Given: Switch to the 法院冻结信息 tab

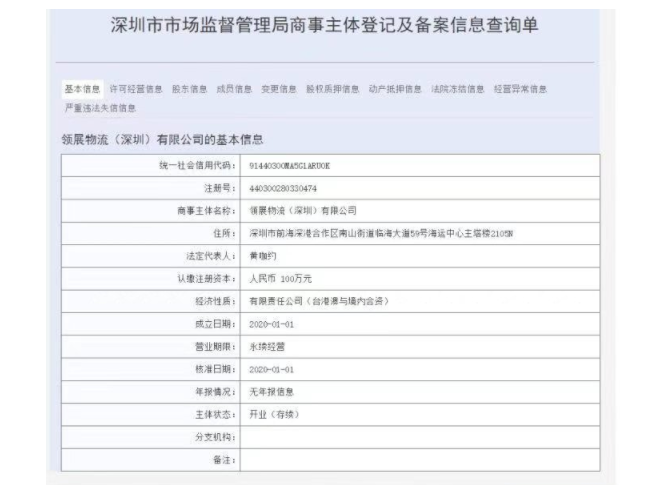Looking at the screenshot, I should click(457, 89).
